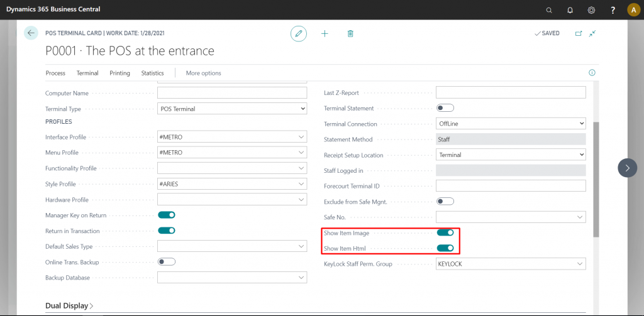Screen dimensions: 644x316
Task: Click the SAVED status indicator
Action: point(547,33)
